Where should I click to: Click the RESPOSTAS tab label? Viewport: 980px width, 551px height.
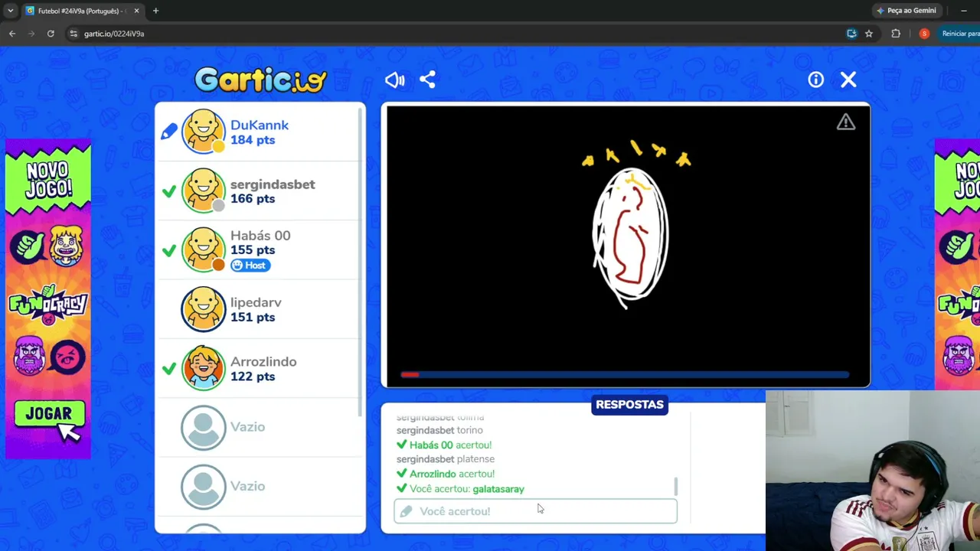point(629,405)
